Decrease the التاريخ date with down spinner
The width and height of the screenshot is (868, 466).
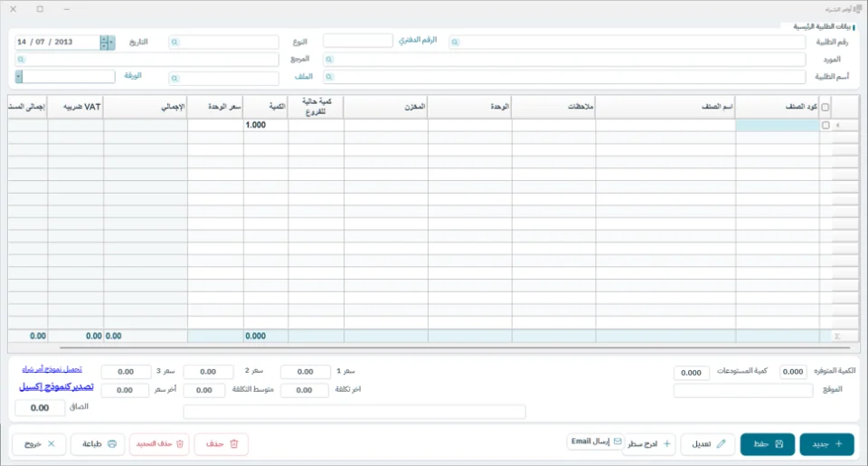(104, 46)
